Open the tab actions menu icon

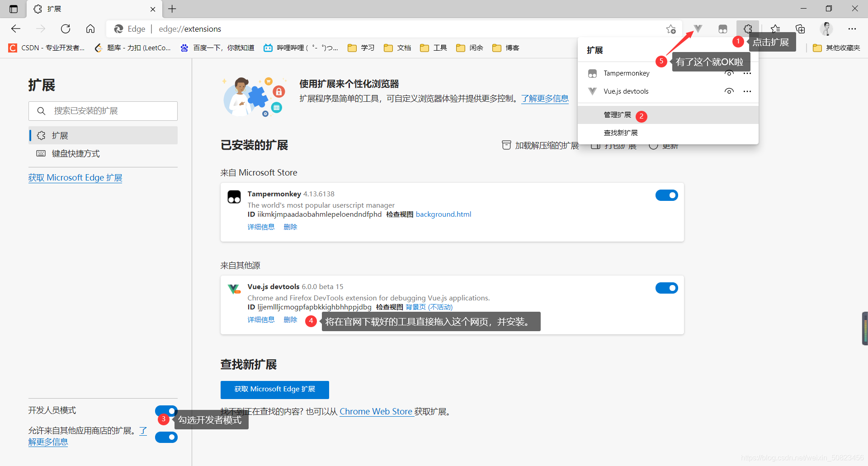point(14,9)
